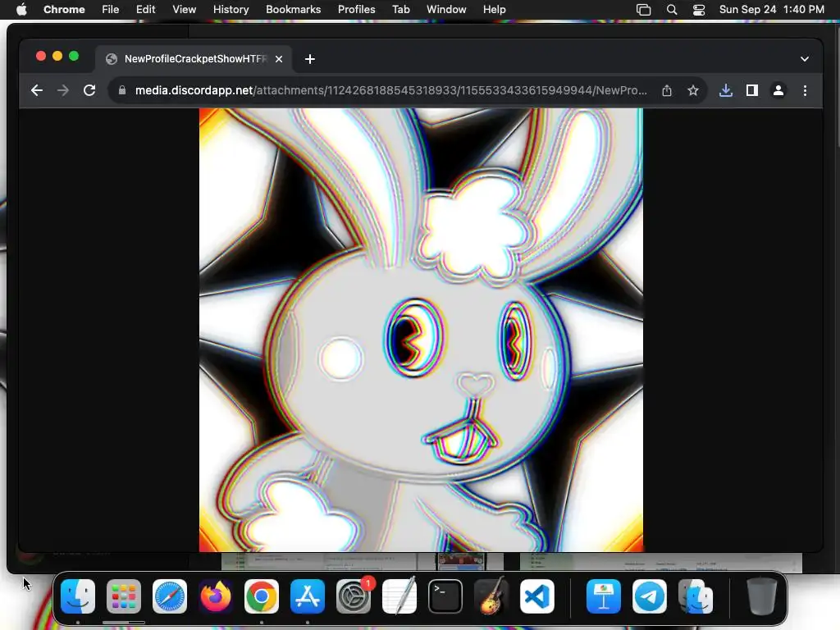Open the Edit menu
Screen dimensions: 840x630
point(145,10)
